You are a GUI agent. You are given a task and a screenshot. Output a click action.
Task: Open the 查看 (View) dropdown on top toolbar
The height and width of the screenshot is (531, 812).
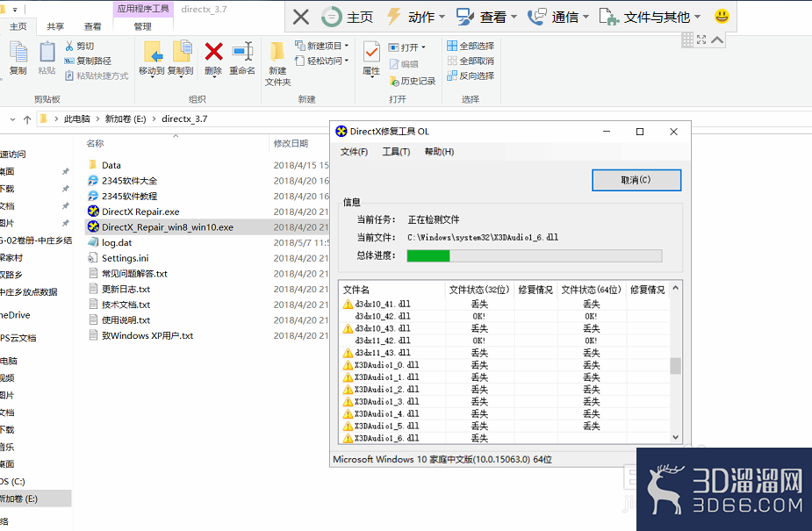493,15
